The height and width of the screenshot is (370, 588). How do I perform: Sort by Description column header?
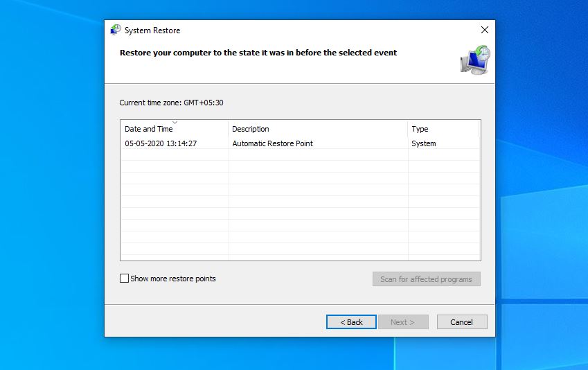pyautogui.click(x=318, y=129)
